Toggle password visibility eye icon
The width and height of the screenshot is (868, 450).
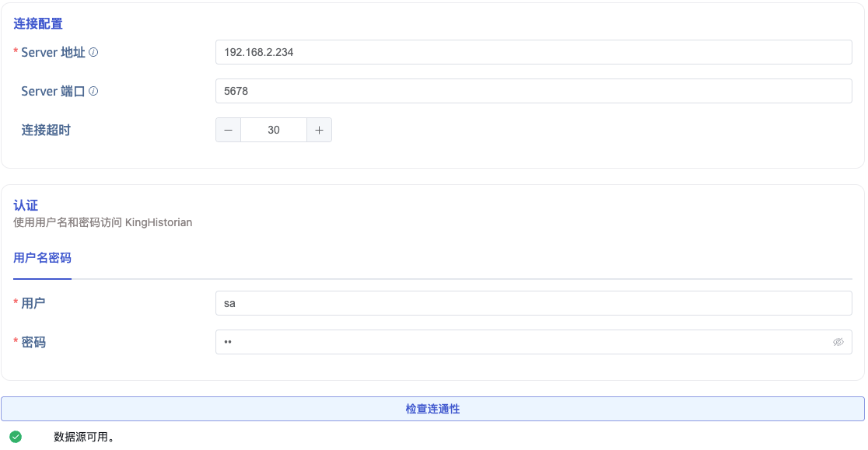pos(838,342)
